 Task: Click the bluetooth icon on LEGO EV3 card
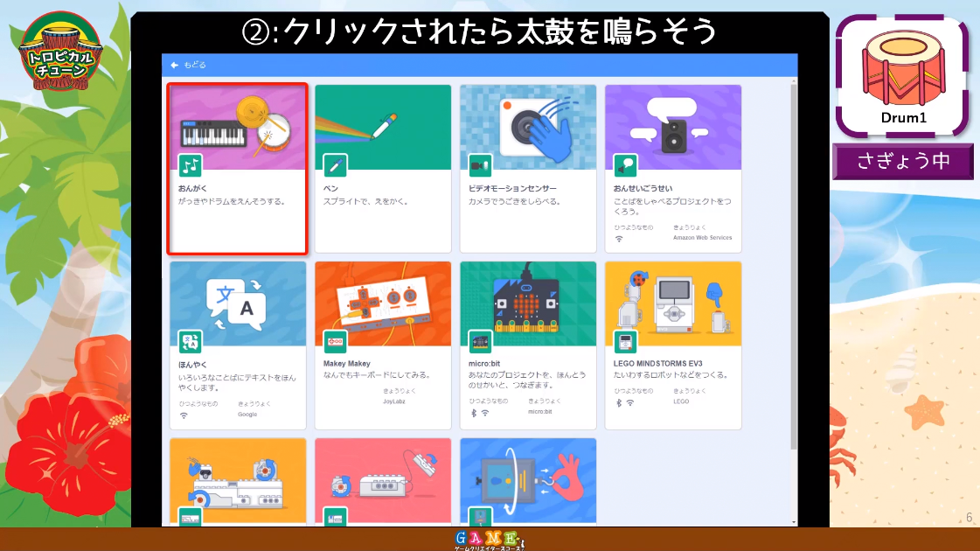click(619, 403)
